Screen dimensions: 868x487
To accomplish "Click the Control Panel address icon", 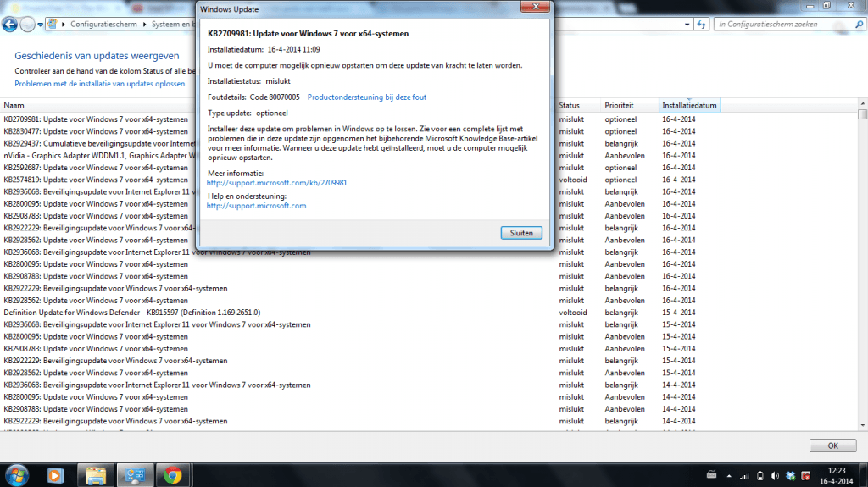I will tap(53, 24).
